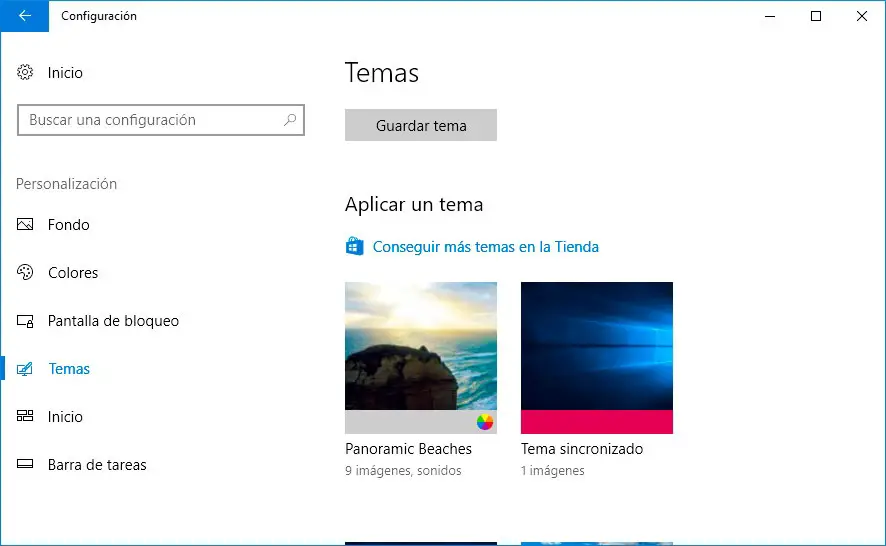The image size is (886, 546).
Task: Click the Colores palette icon
Action: [x=26, y=273]
